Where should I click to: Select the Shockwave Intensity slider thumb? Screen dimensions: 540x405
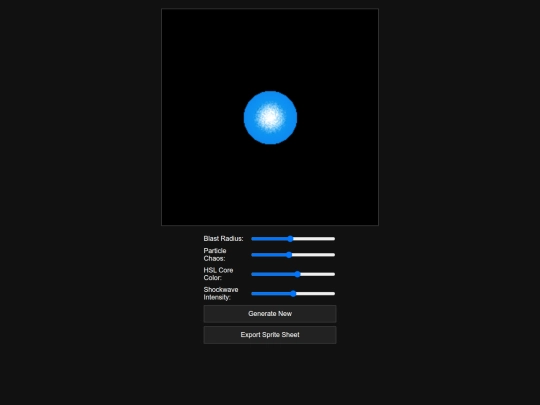coord(293,294)
